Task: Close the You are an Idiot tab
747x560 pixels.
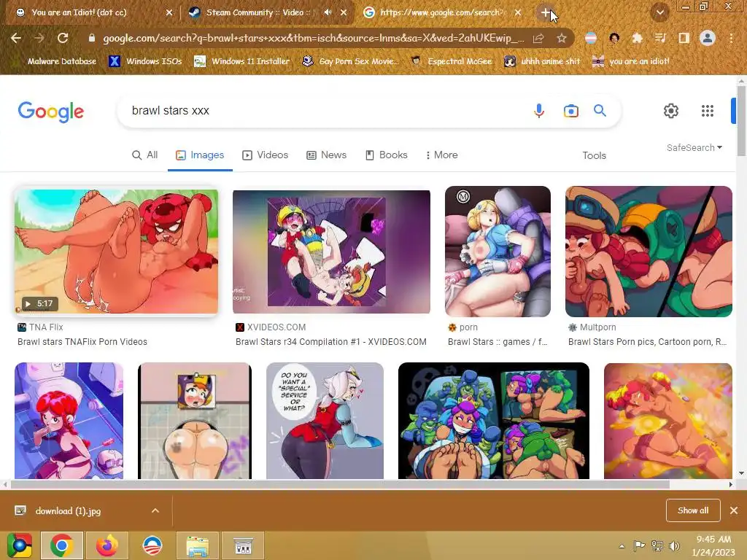Action: tap(169, 12)
